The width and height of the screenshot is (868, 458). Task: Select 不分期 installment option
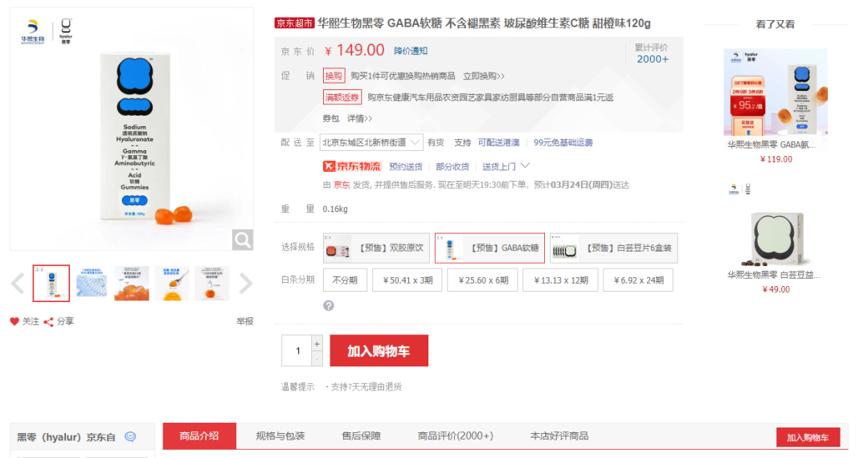(x=345, y=280)
